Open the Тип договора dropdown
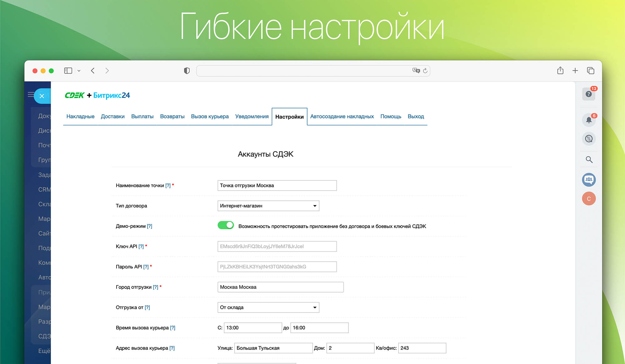The width and height of the screenshot is (625, 364). point(268,206)
